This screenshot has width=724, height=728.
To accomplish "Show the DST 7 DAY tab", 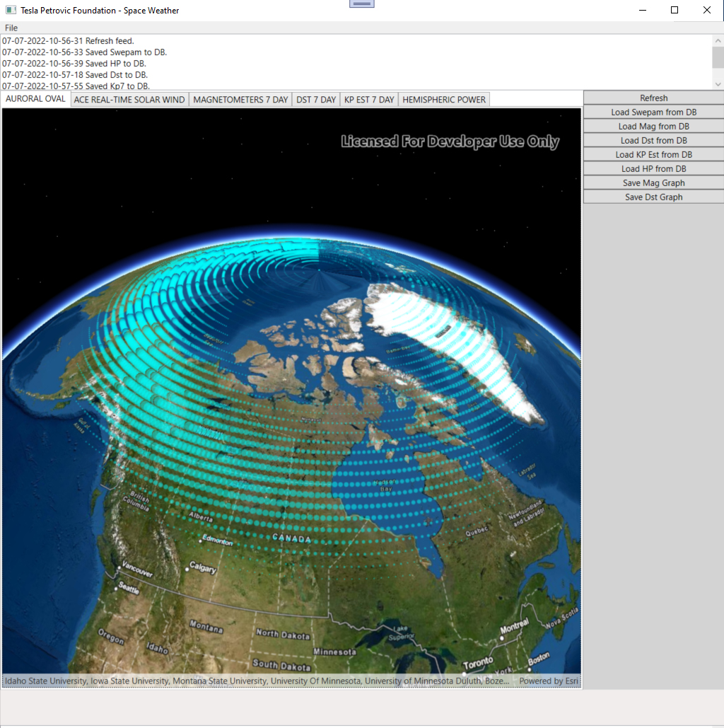I will click(316, 99).
